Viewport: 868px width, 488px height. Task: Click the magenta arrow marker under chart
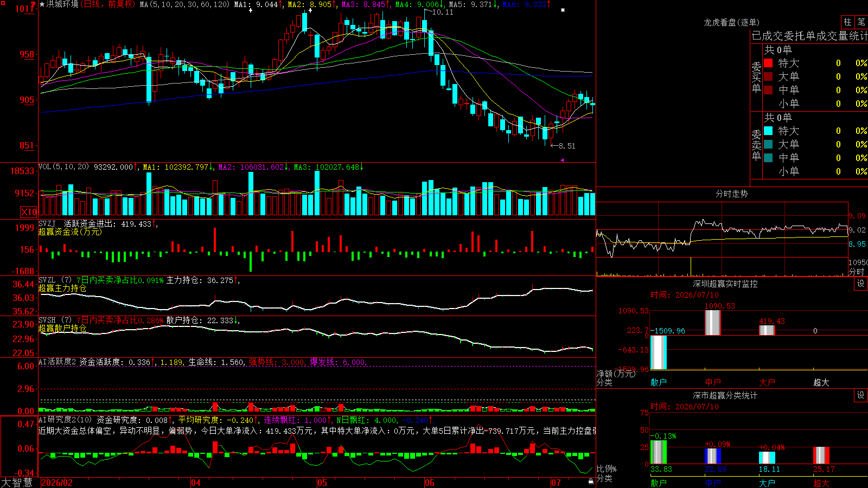(x=562, y=160)
